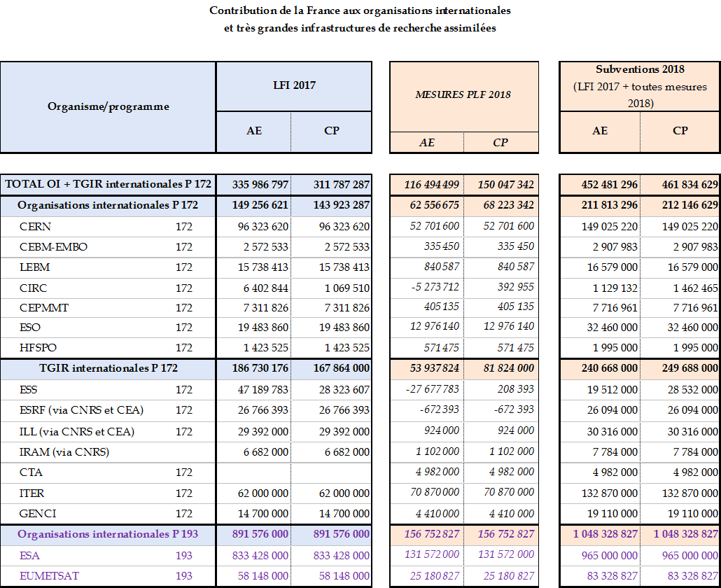The height and width of the screenshot is (588, 721).
Task: Select the MESURES PLF 2018 header
Action: coord(463,95)
